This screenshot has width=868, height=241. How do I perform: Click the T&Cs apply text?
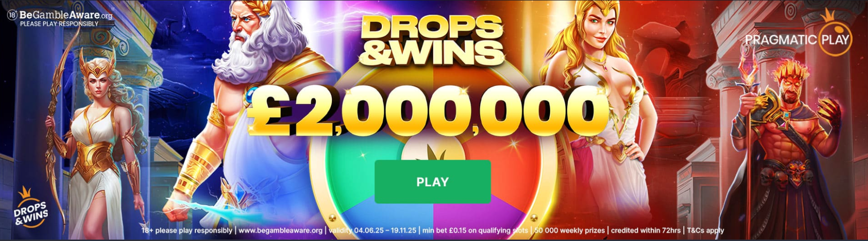point(705,230)
